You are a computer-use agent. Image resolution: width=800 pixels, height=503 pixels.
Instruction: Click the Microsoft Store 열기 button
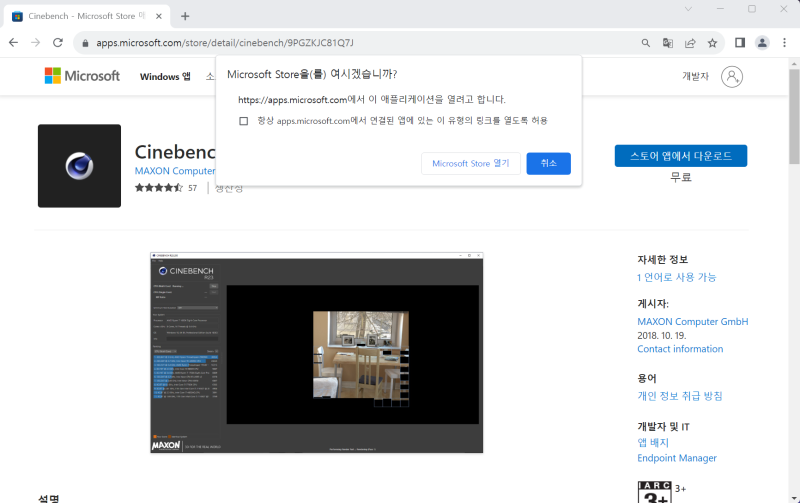click(x=470, y=163)
